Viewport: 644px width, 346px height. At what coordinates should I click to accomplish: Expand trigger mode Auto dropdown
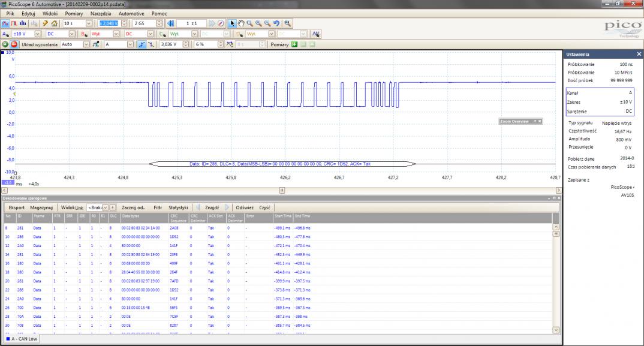[86, 44]
